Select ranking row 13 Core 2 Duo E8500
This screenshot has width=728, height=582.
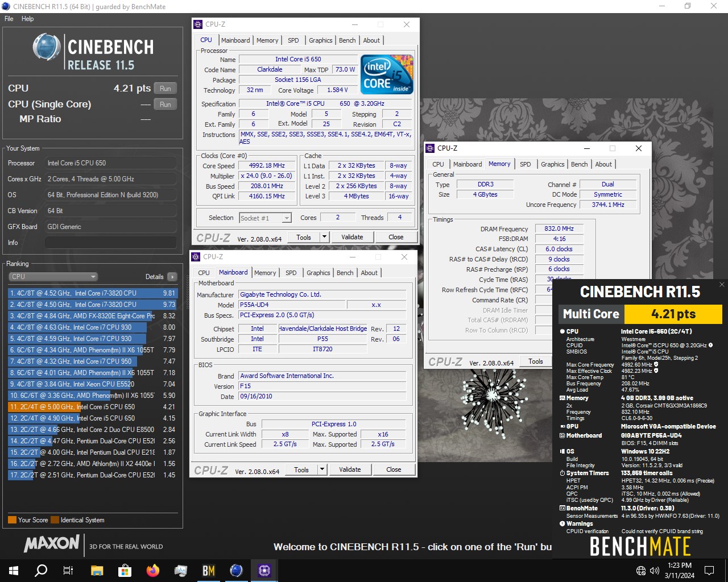coord(93,430)
